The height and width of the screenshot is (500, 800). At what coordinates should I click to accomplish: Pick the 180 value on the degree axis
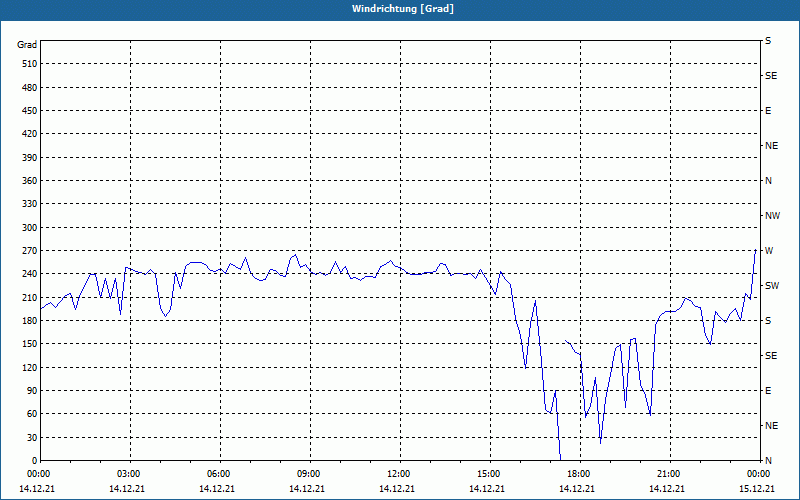point(29,321)
